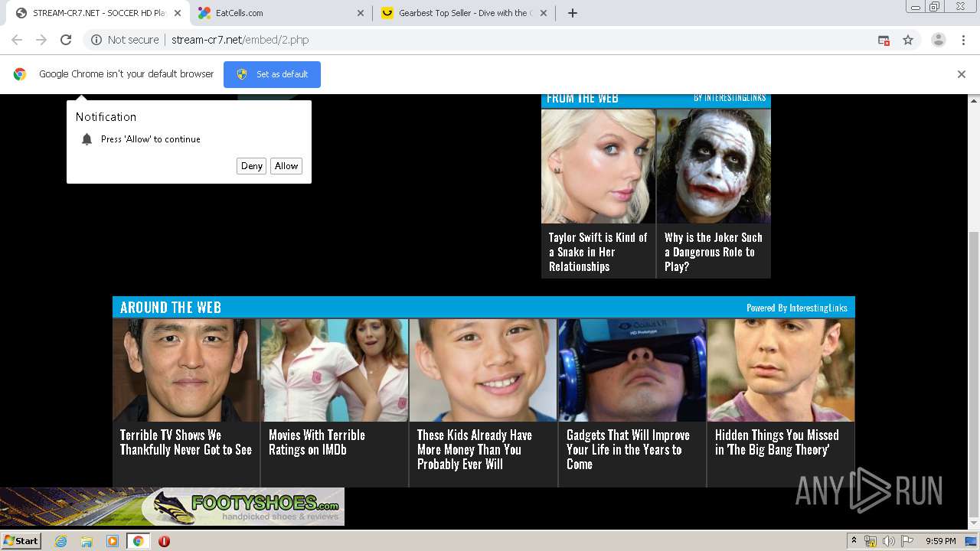Open the media player taskbar icon

click(x=113, y=541)
